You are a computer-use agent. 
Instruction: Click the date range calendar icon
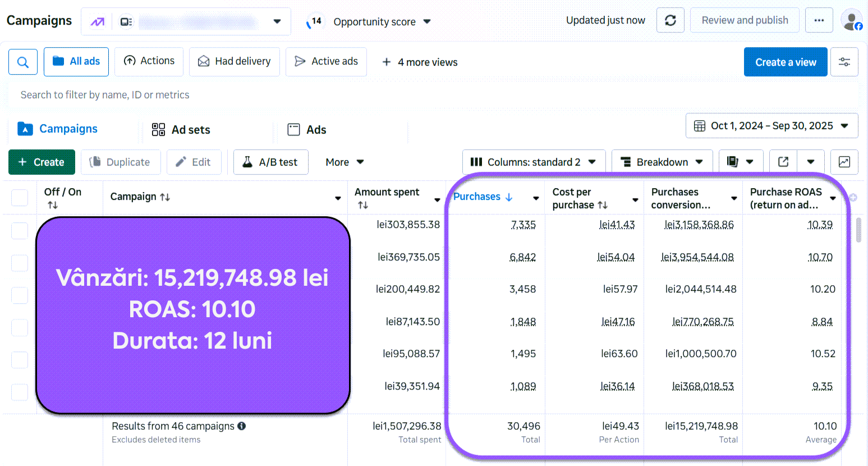pos(700,126)
